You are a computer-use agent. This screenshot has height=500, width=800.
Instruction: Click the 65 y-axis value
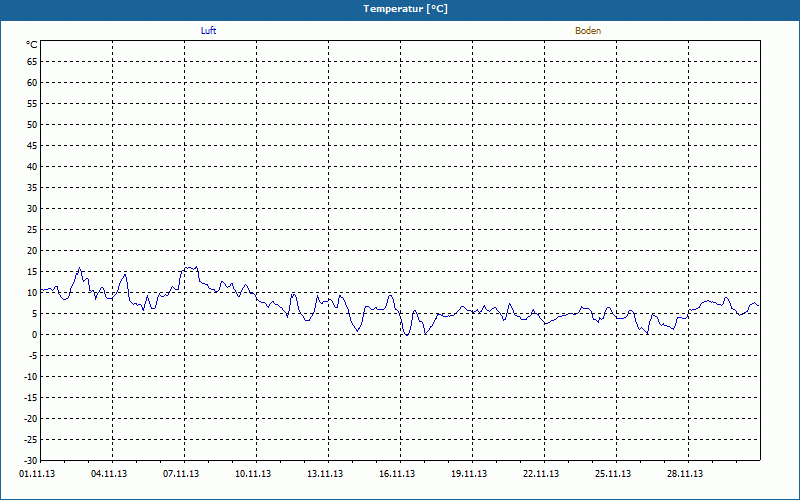point(32,62)
